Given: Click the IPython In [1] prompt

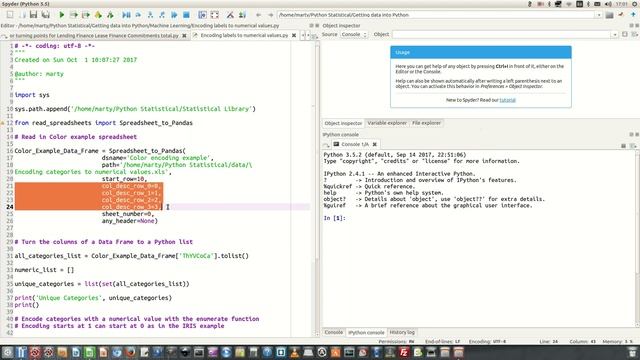Looking at the screenshot, I should (335, 218).
